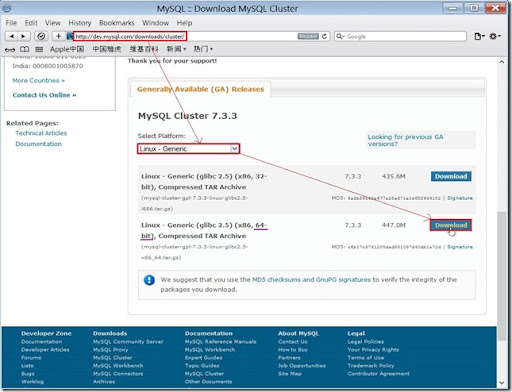Click Contact Us in the About MySQL footer

click(293, 342)
